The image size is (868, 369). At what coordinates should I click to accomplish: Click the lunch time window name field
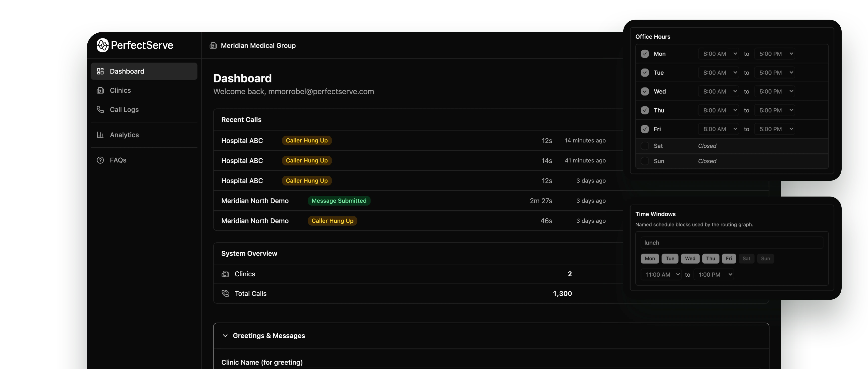(732, 243)
